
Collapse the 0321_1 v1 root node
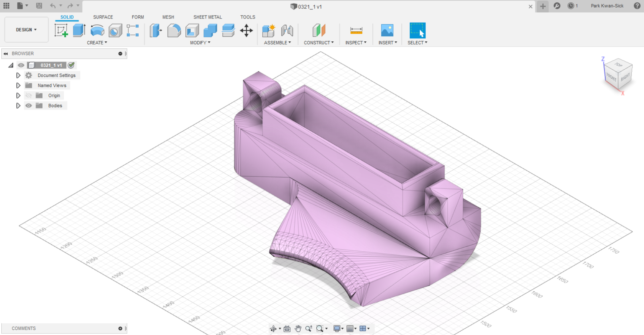point(11,65)
